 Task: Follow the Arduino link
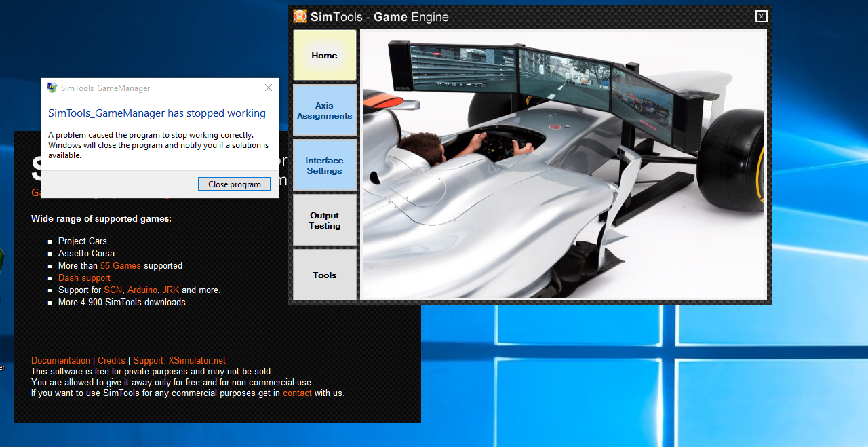tap(142, 290)
